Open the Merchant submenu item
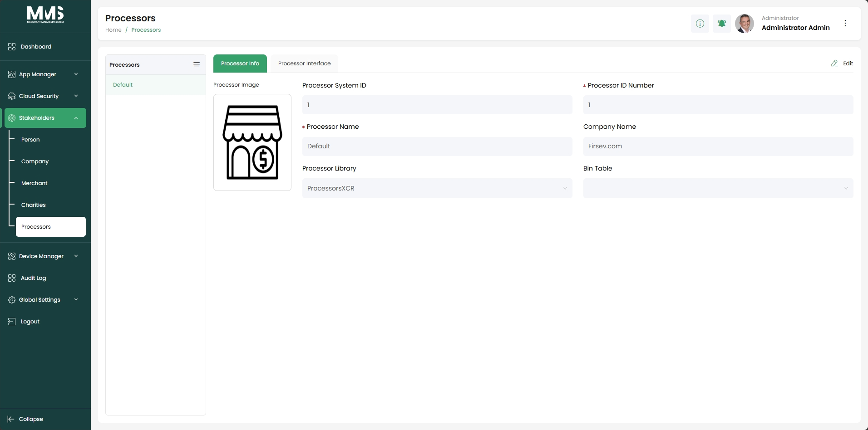The image size is (868, 430). pos(34,183)
